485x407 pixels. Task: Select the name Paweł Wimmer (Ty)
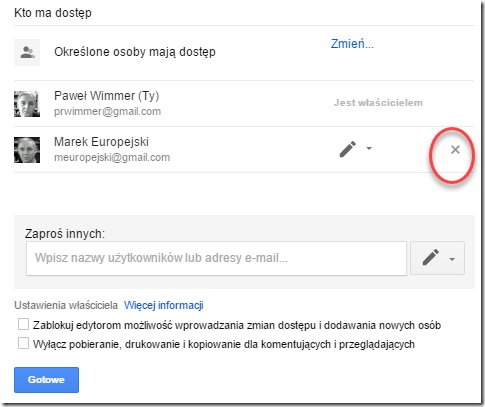tap(107, 96)
